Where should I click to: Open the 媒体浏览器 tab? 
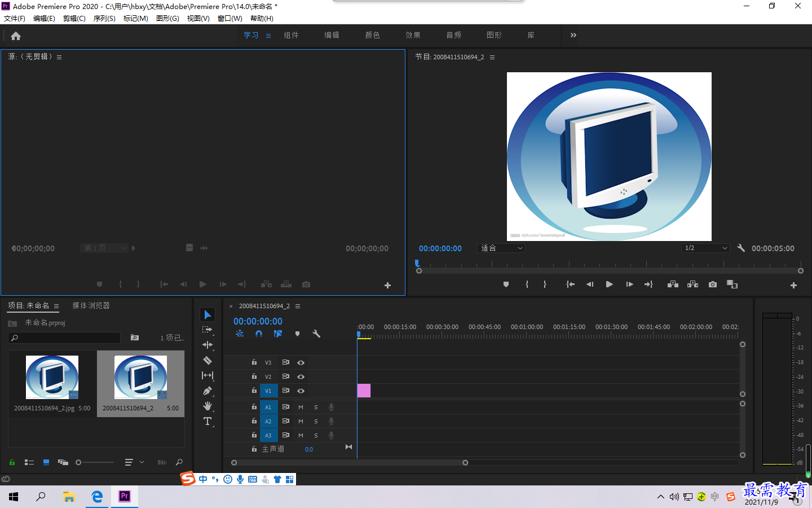coord(91,305)
